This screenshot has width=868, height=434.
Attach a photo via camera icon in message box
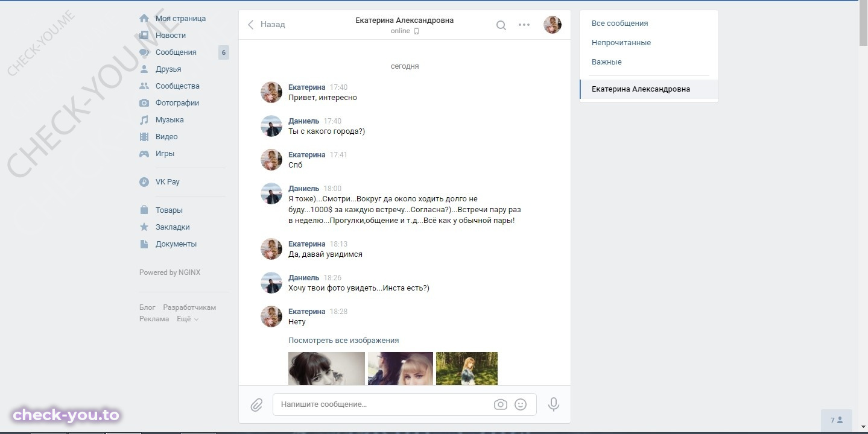pyautogui.click(x=501, y=404)
